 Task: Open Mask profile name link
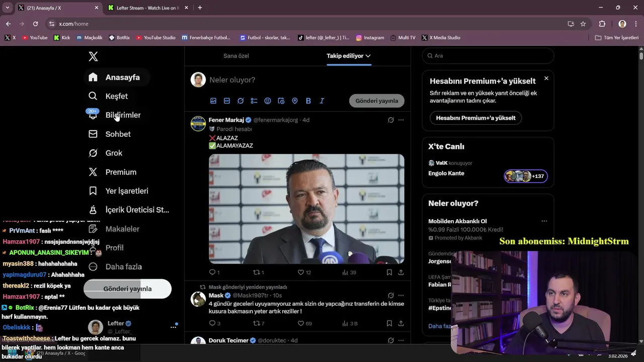click(x=216, y=296)
